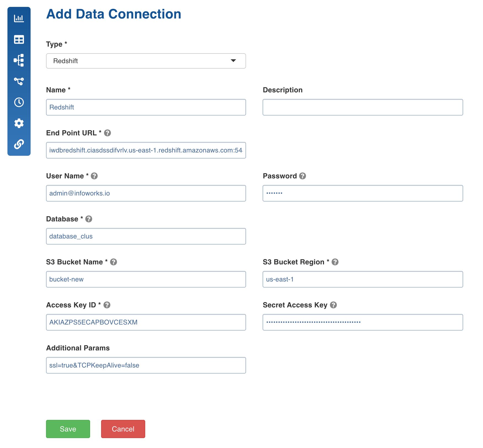Open the hierarchy tree sidebar icon

pos(19,60)
